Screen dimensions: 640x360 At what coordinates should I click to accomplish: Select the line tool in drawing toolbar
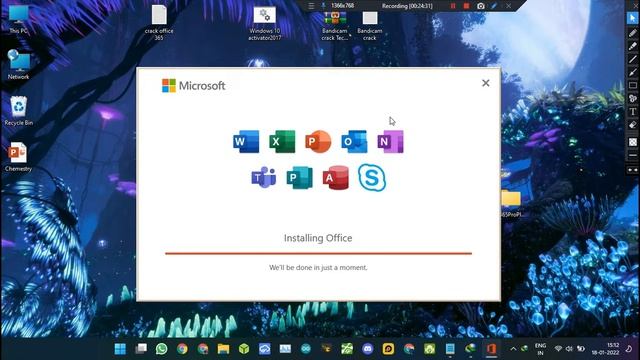click(633, 59)
